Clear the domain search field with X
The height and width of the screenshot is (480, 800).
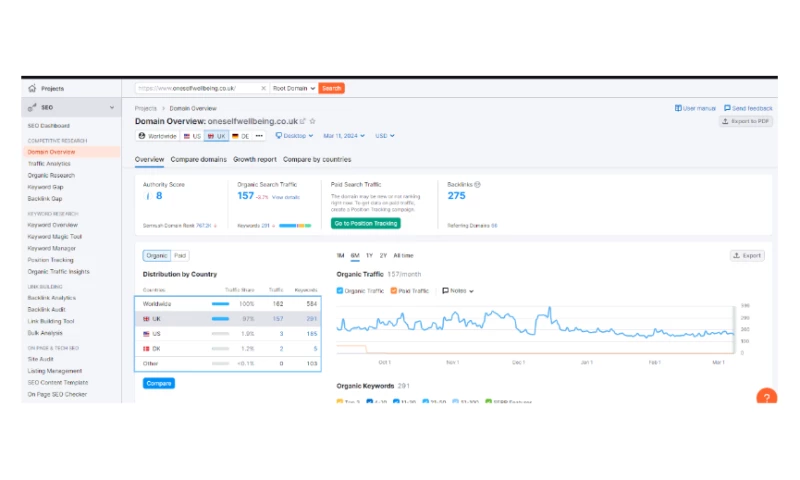[263, 88]
